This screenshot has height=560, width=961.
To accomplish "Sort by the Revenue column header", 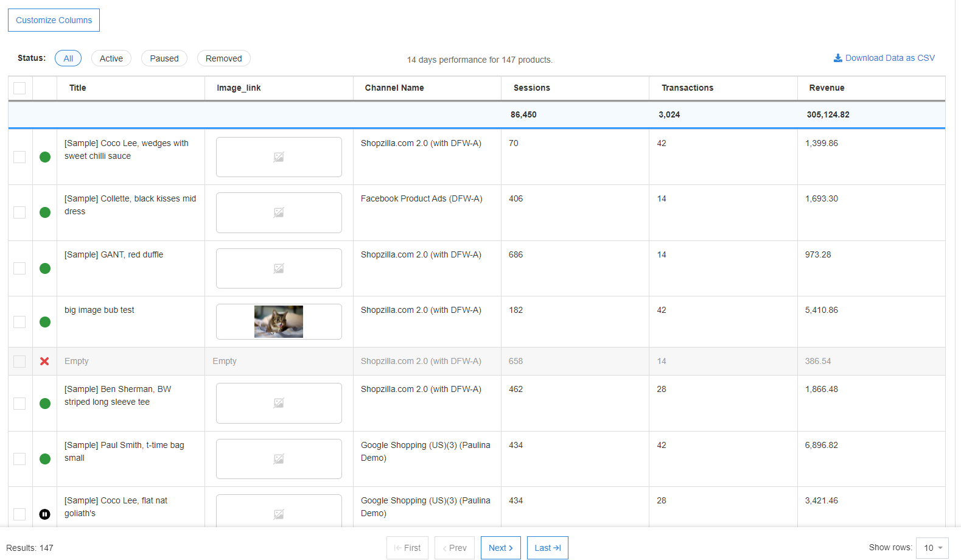I will (826, 88).
